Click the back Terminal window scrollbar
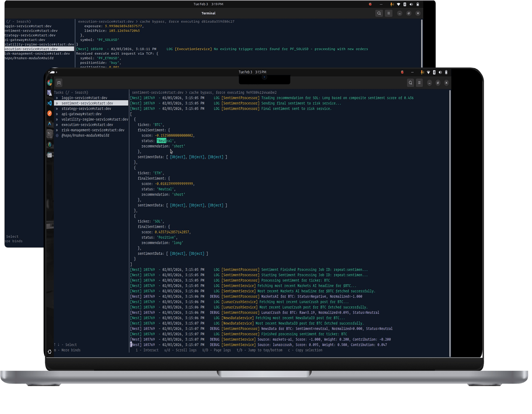Image resolution: width=532 pixels, height=414 pixels. [x=422, y=43]
